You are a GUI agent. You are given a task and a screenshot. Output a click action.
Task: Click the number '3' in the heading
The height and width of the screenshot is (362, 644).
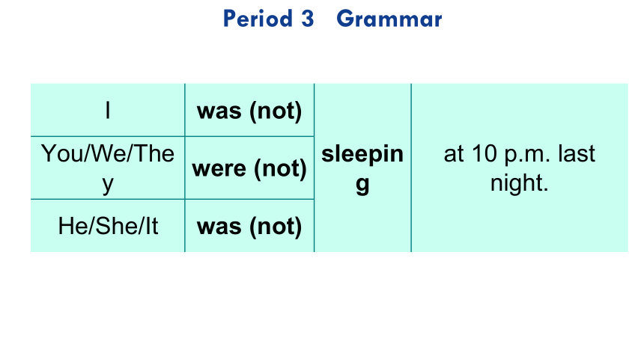coord(307,19)
